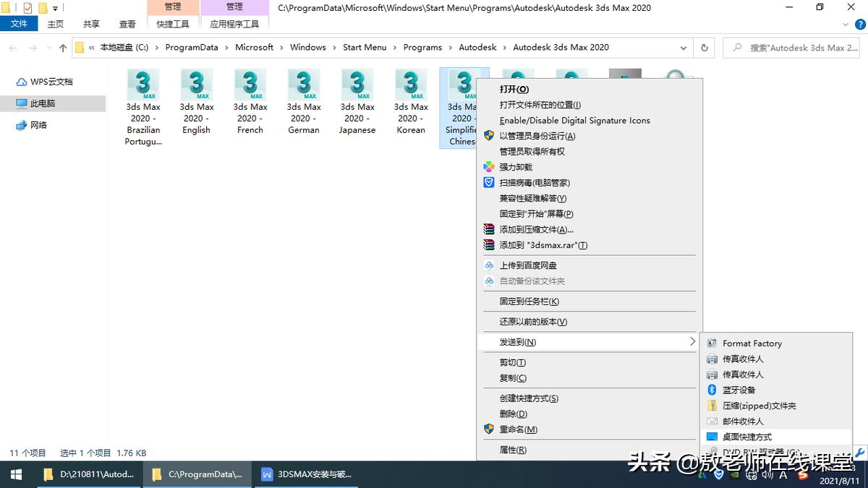The width and height of the screenshot is (868, 488).
Task: Click the Format Factory icon in the submenu
Action: tap(712, 343)
